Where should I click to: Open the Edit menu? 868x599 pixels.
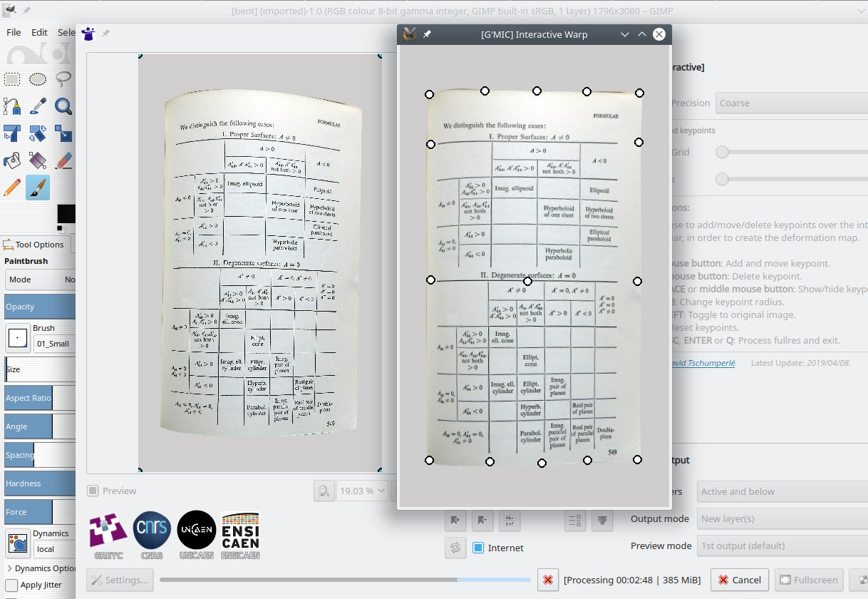coord(39,32)
